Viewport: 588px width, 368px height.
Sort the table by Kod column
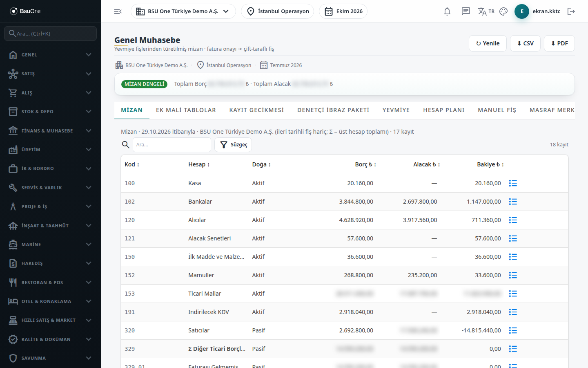coord(132,164)
